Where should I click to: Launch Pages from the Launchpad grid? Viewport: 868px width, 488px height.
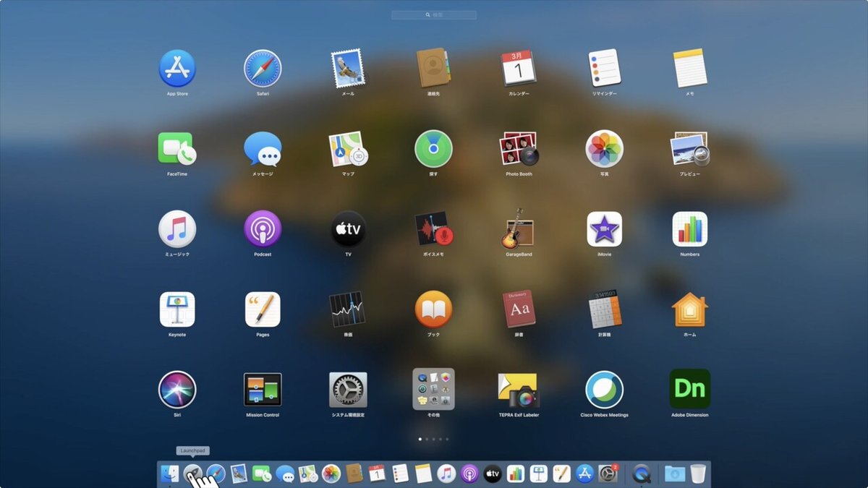[x=263, y=309]
